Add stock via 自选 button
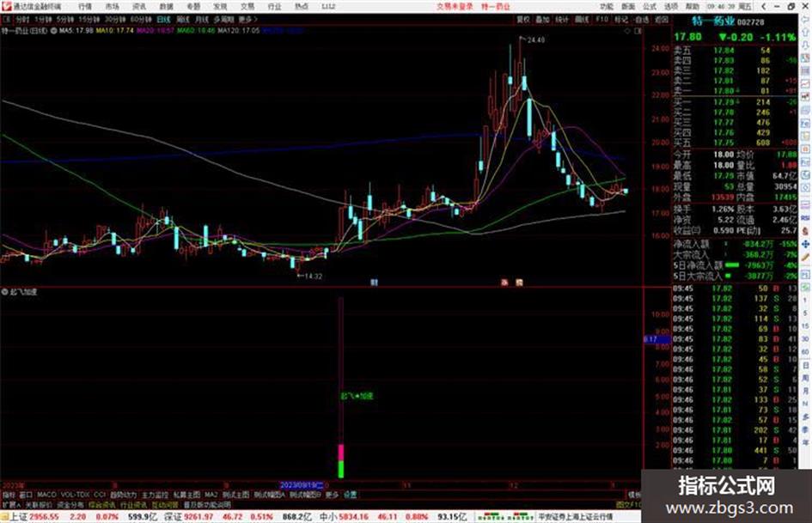The height and width of the screenshot is (523, 812). coord(642,20)
